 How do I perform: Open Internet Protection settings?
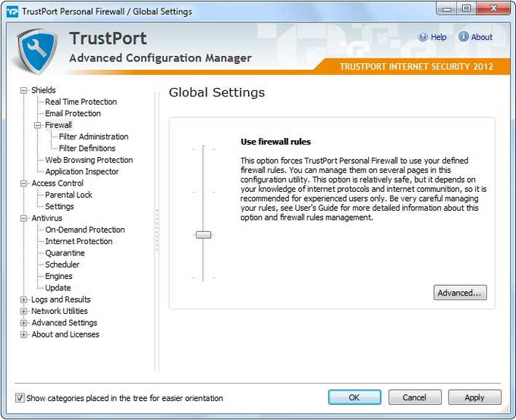pyautogui.click(x=79, y=241)
